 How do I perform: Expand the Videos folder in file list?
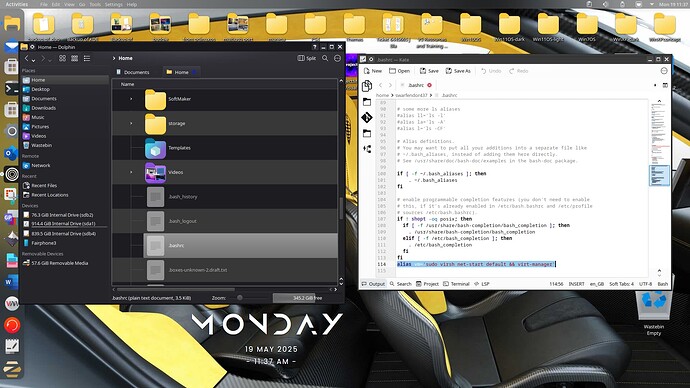(131, 172)
